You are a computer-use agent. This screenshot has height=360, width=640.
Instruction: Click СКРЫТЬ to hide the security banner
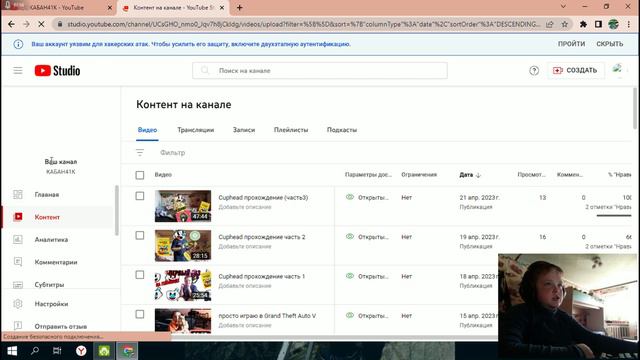click(x=609, y=44)
